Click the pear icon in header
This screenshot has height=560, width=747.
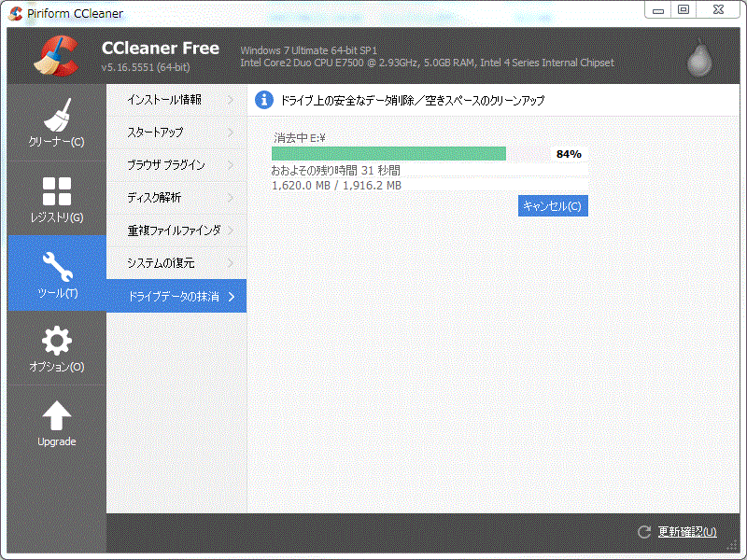tap(699, 58)
